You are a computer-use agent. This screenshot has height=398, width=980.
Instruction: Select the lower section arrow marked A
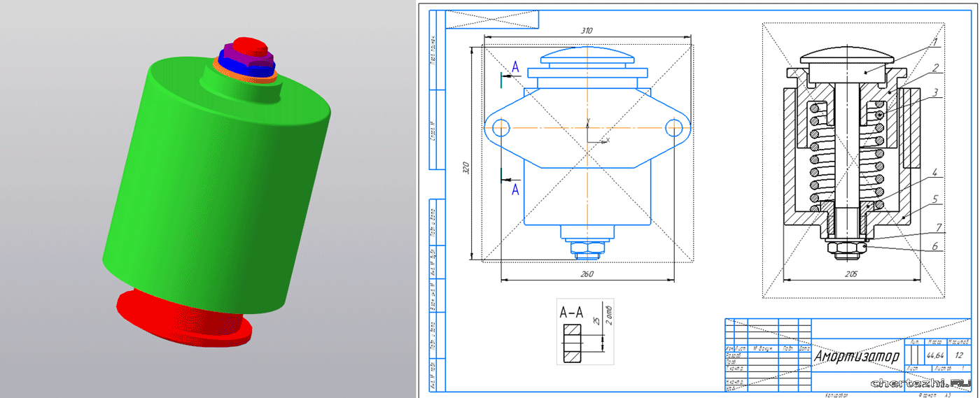point(514,189)
